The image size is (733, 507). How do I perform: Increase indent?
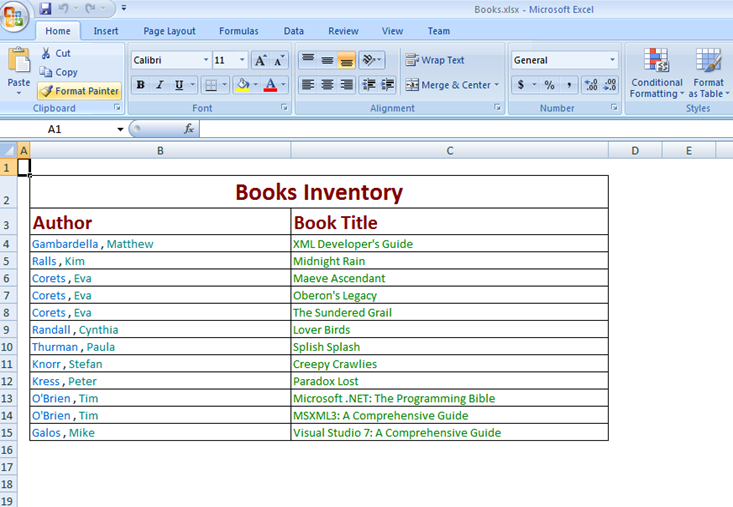[388, 85]
